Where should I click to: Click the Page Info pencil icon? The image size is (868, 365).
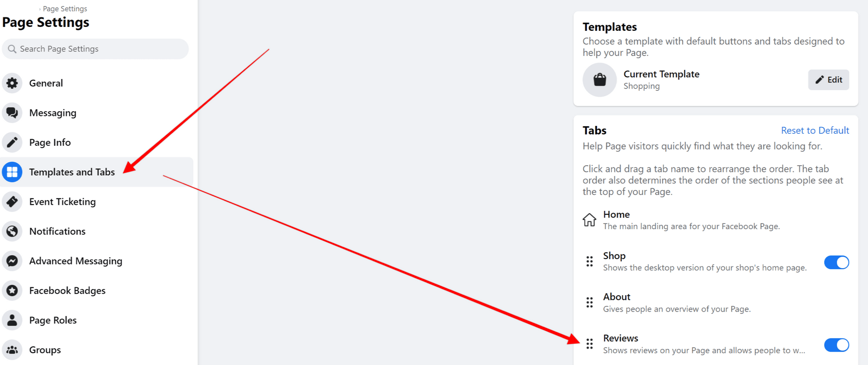click(x=12, y=142)
